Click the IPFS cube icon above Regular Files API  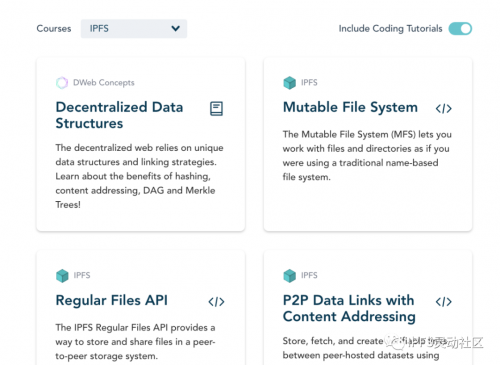tap(62, 276)
